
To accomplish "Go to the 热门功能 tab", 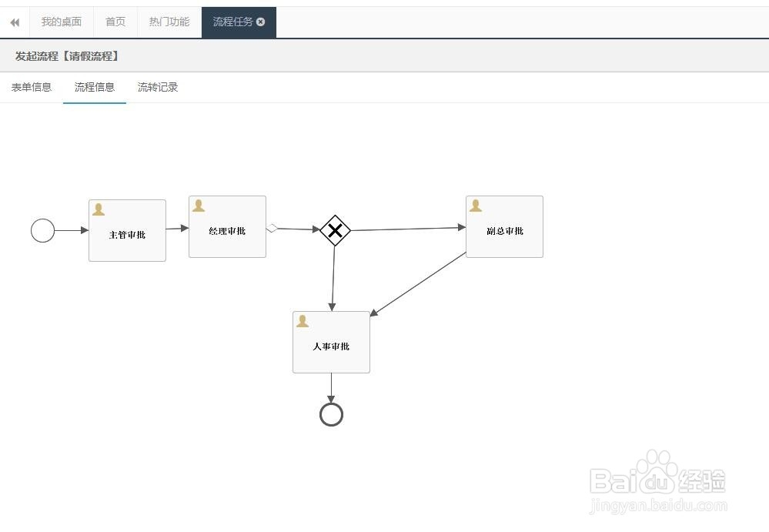I will [x=168, y=22].
